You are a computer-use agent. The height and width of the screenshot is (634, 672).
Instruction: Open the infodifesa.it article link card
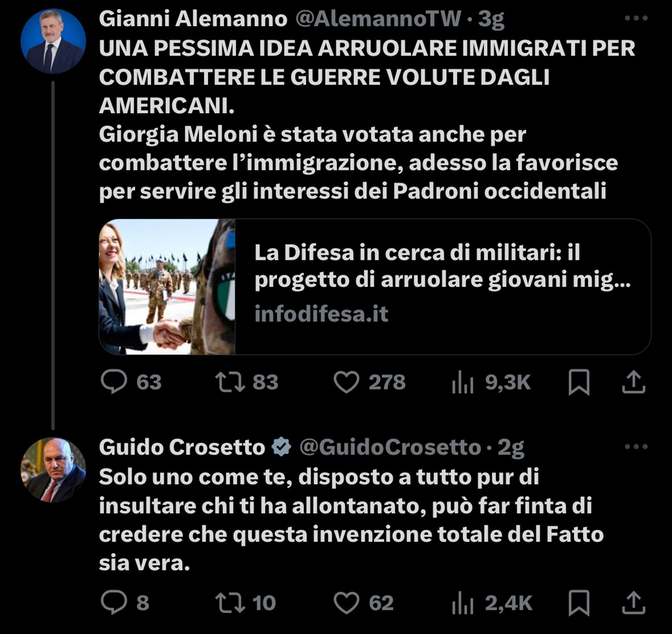tap(375, 287)
